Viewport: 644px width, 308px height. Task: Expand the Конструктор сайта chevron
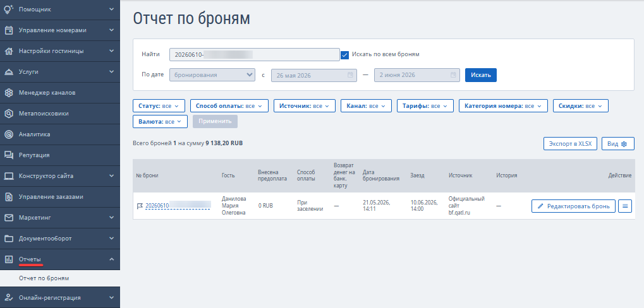coord(112,176)
